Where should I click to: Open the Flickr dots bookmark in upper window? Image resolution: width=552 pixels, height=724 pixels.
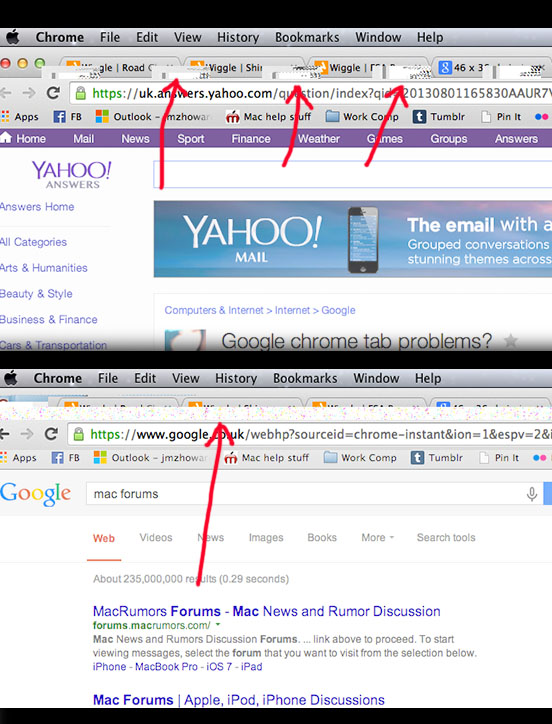tap(541, 117)
